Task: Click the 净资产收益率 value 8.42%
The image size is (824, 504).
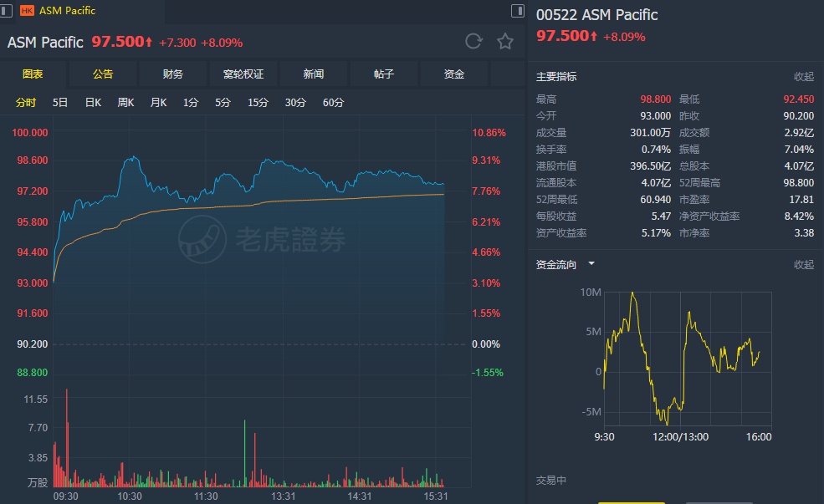Action: coord(799,216)
